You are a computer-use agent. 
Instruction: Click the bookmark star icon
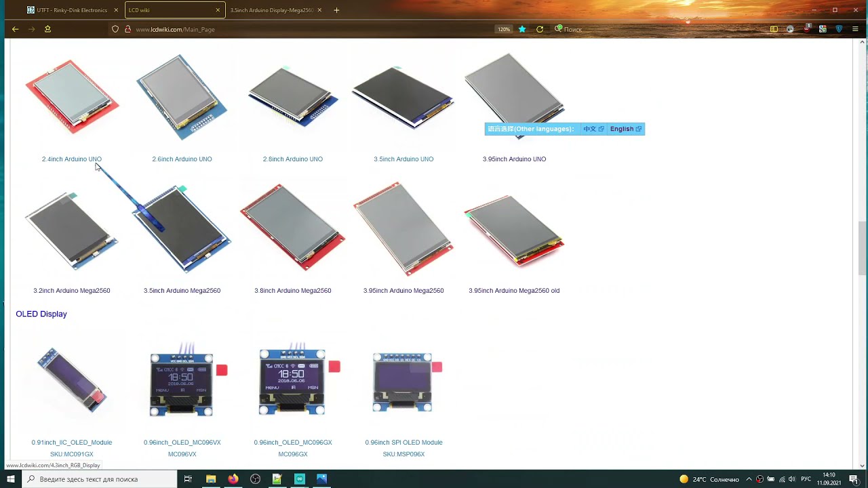coord(522,29)
